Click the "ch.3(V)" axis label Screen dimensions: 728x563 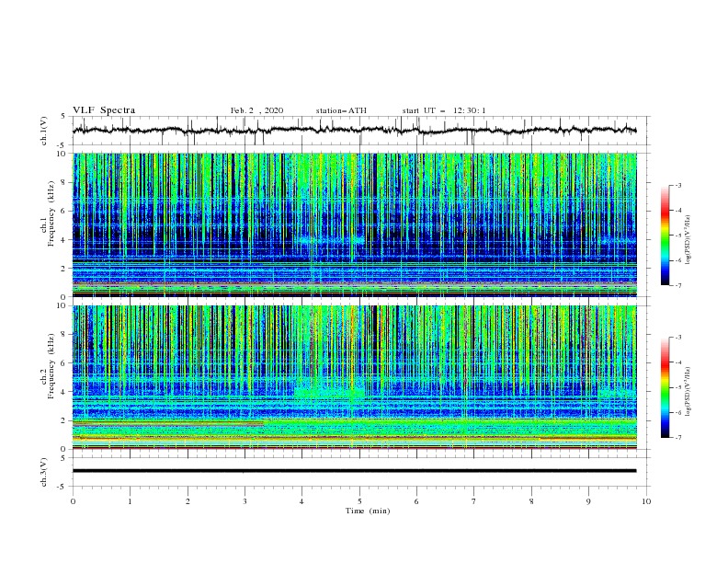44,472
